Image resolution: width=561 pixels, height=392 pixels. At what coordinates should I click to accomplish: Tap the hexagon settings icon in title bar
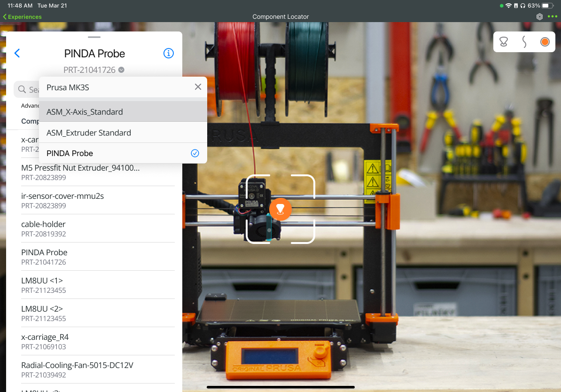[539, 16]
